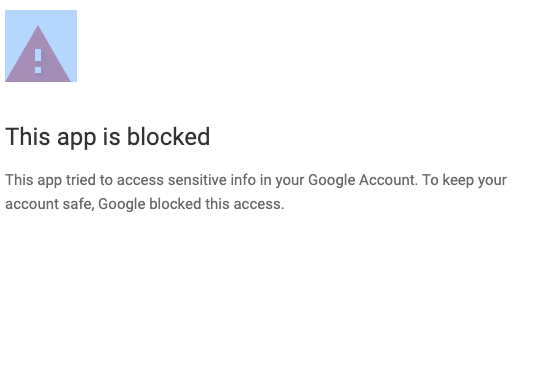Click the words "in your" before Google Account
The height and width of the screenshot is (372, 547).
(282, 181)
